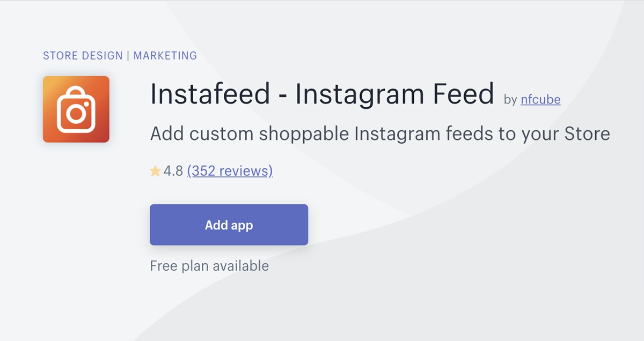
Task: Click the word Instafeed in the app title
Action: point(210,94)
